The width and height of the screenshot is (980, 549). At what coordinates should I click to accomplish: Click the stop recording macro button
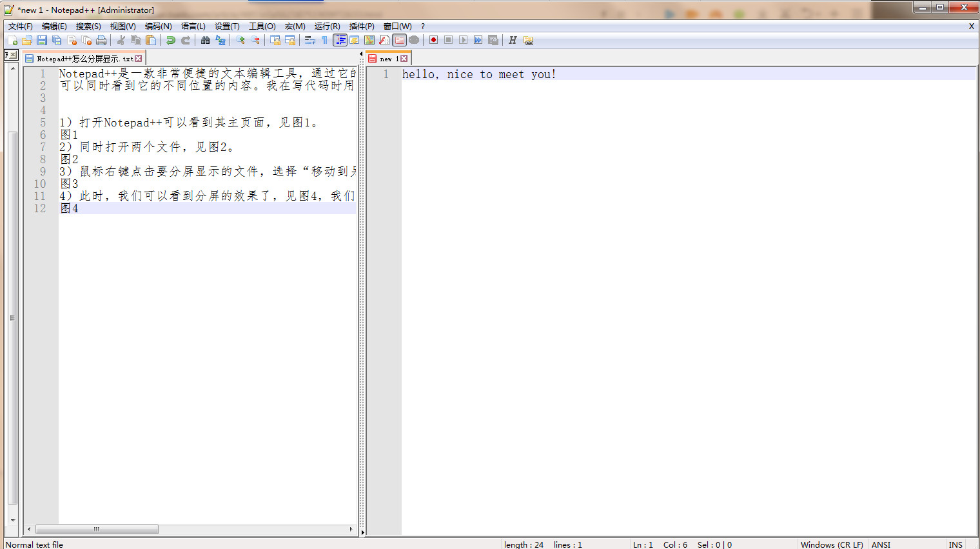(x=448, y=40)
